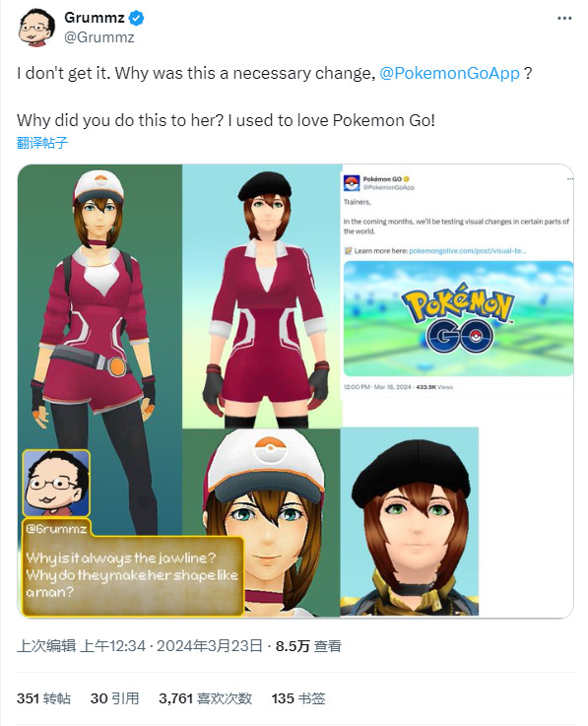Click the Pokémon GO logo banner in the image

point(458,318)
